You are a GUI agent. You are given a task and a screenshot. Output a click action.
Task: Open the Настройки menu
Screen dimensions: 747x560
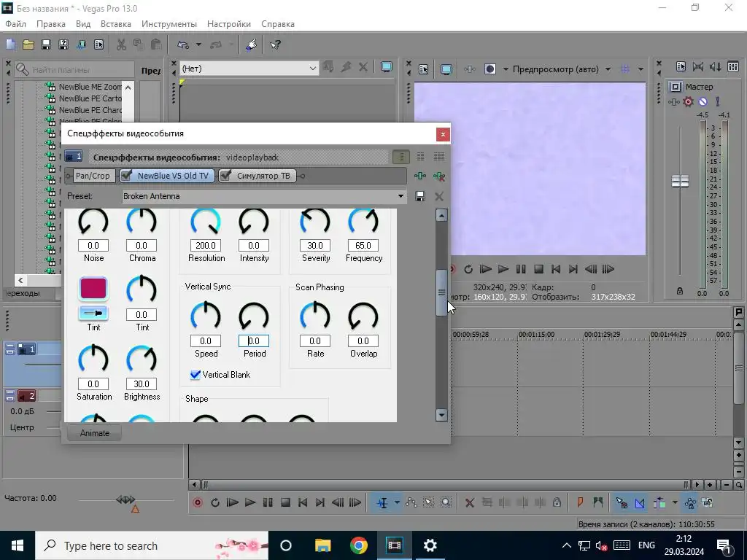[228, 24]
